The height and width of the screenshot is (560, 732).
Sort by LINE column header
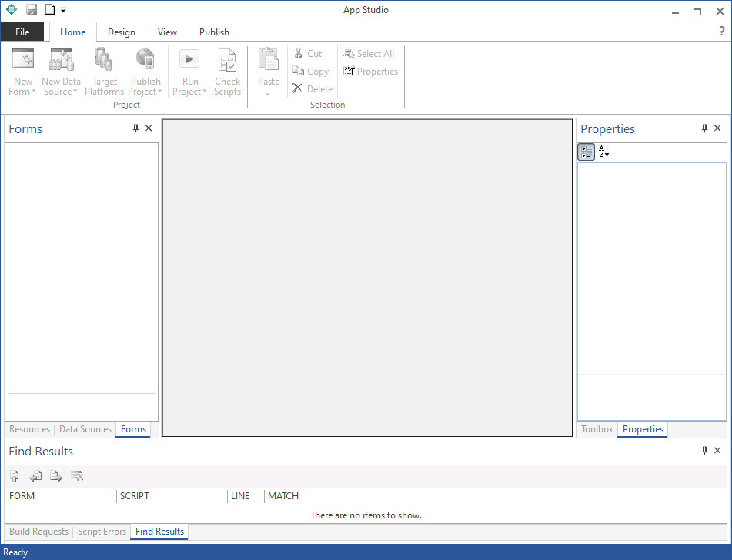[246, 495]
